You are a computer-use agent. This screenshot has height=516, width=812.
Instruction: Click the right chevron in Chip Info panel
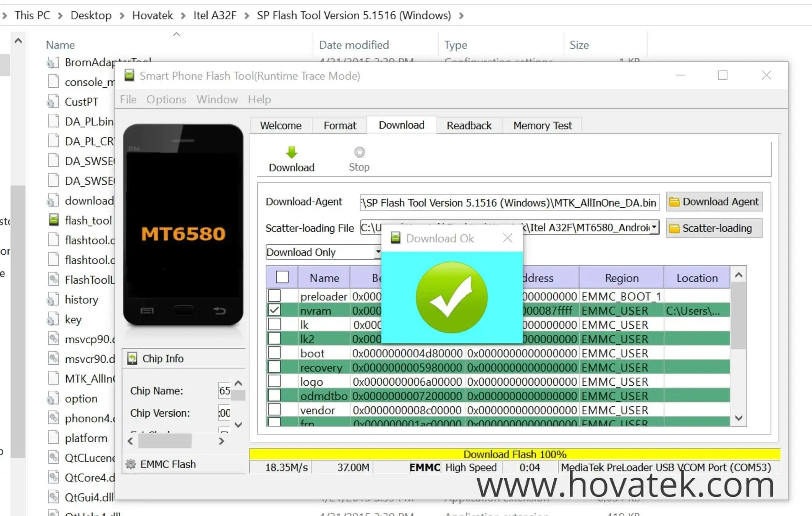[x=221, y=441]
